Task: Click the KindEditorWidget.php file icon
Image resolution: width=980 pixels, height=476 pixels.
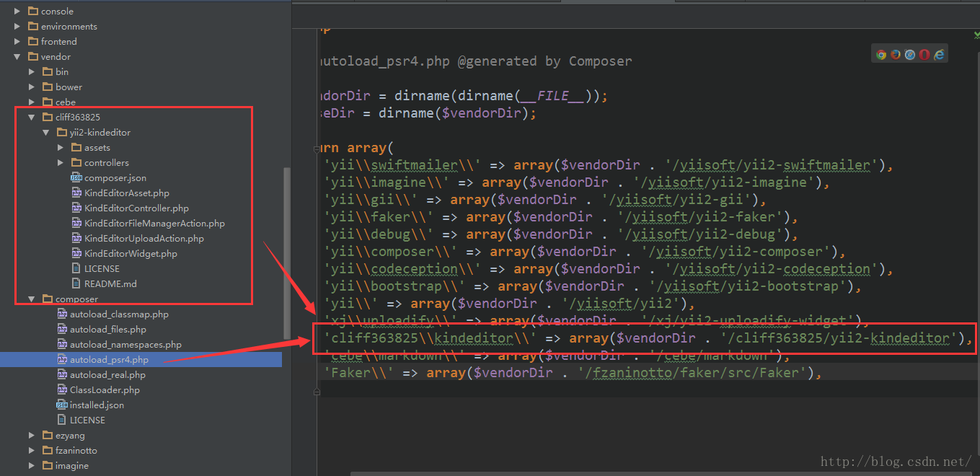Action: click(x=76, y=253)
